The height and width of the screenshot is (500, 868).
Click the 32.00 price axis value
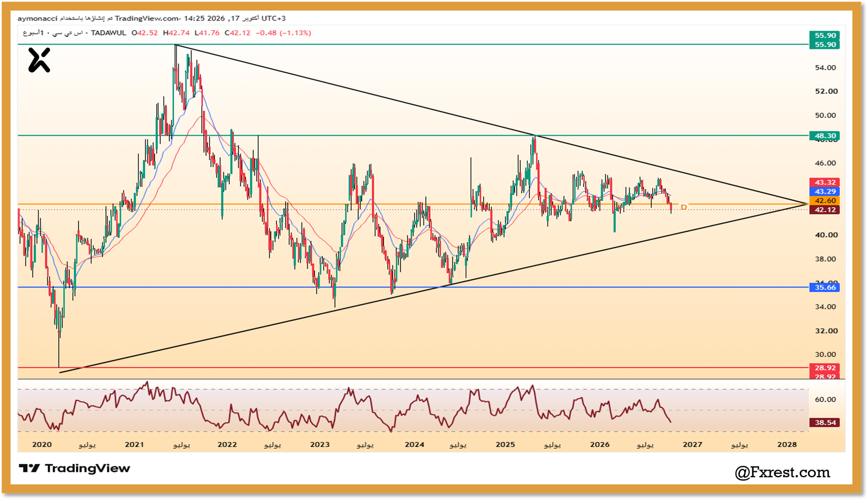click(826, 331)
